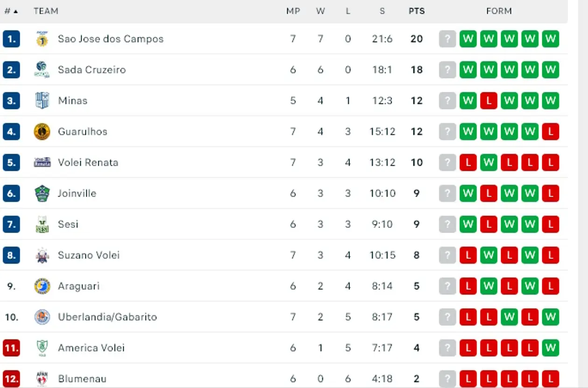Open the Suzano Volei team link

pyautogui.click(x=89, y=255)
